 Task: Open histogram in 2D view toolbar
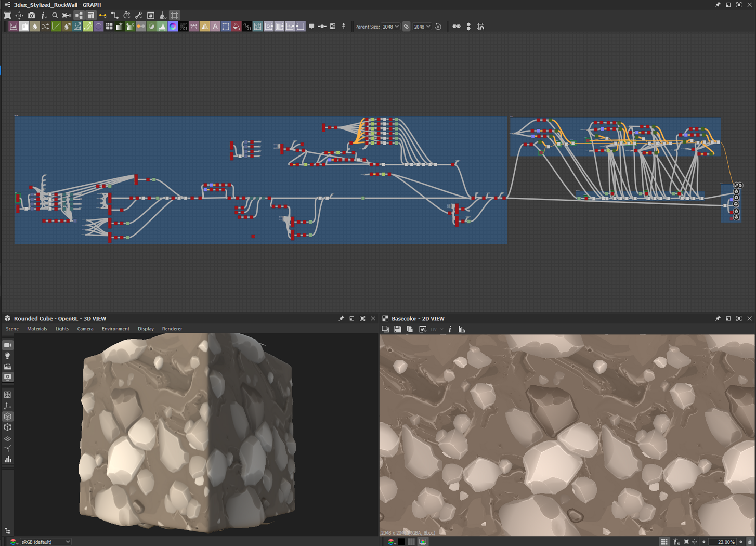pyautogui.click(x=462, y=329)
